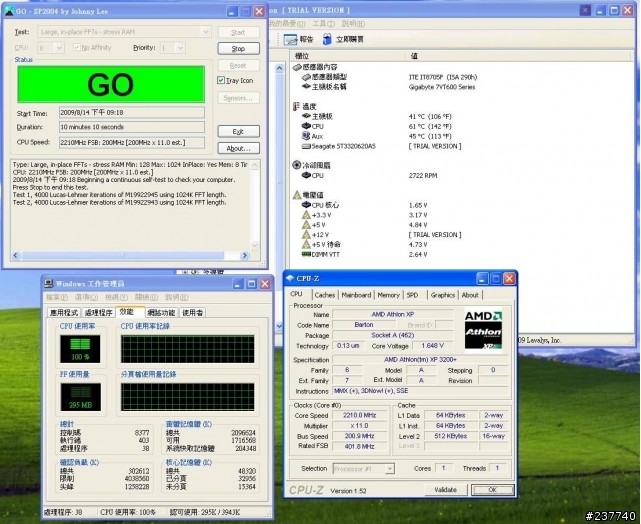Image resolution: width=641 pixels, height=524 pixels.
Task: Open the 報告 report toolbar icon in Everest
Action: point(290,39)
